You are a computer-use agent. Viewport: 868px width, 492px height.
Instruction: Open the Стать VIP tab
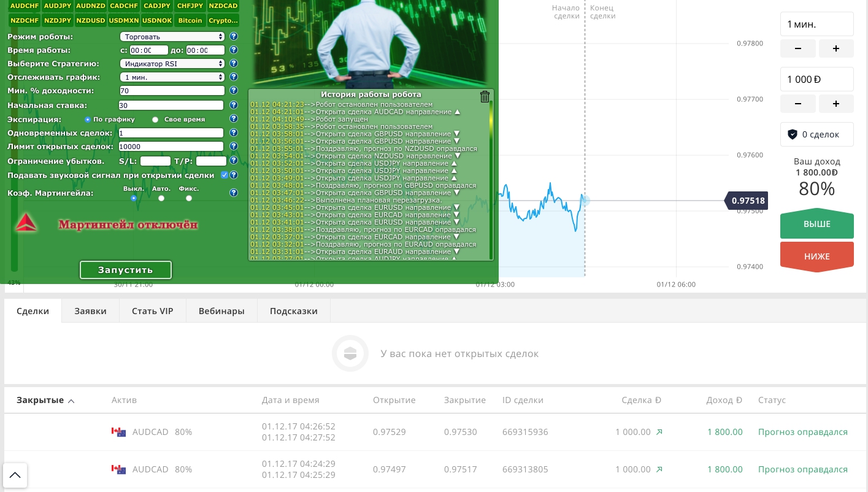coord(152,311)
